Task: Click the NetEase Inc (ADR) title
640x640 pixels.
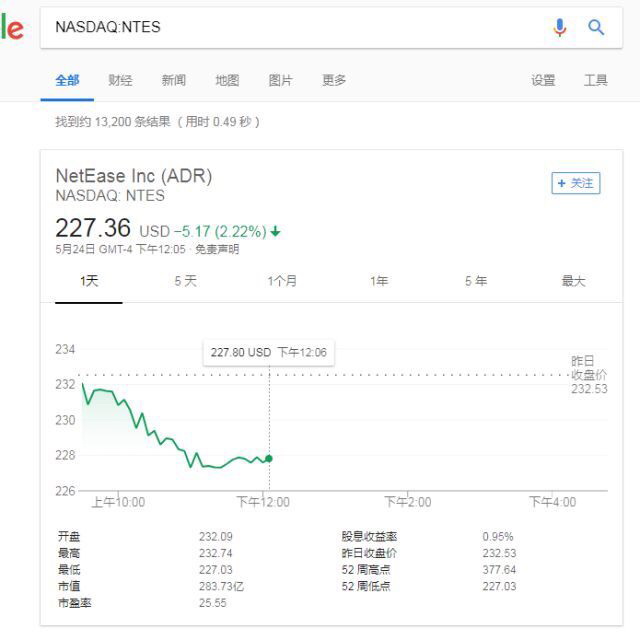Action: click(x=134, y=176)
